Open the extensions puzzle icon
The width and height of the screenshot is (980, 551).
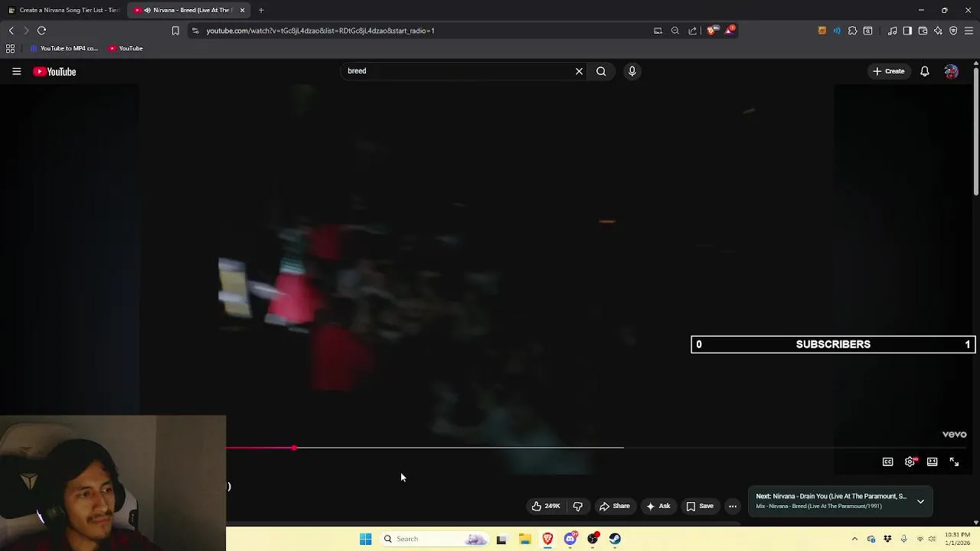coord(852,31)
